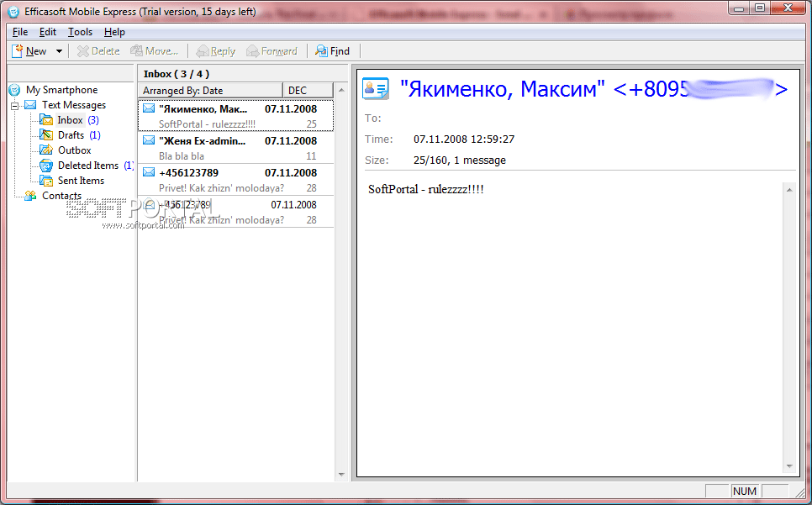Click the "To:" label in message header
The height and width of the screenshot is (505, 812).
373,118
